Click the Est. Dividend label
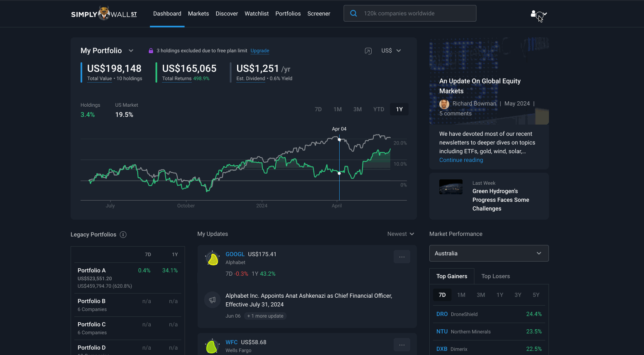 tap(251, 78)
